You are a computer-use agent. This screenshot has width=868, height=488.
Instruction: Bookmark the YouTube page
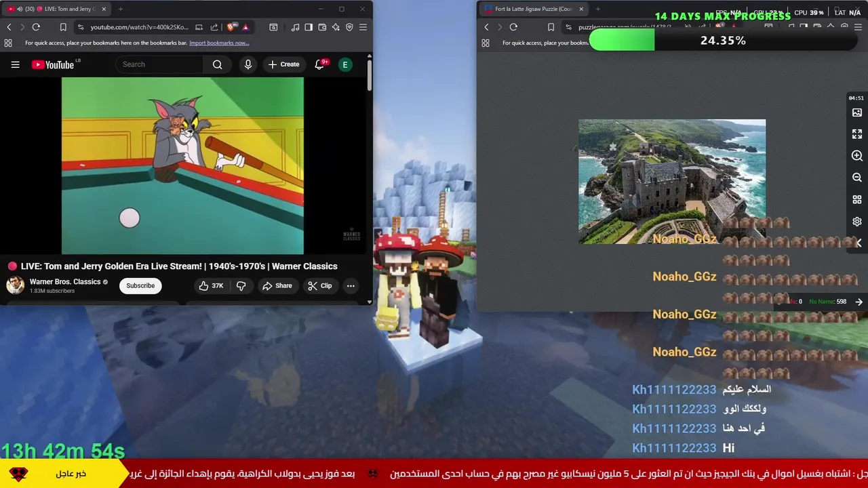[x=63, y=27]
